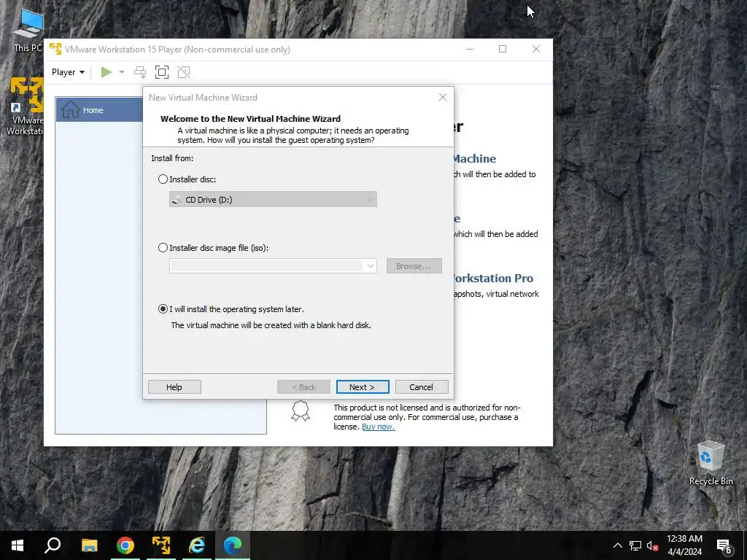Click Next to continue the wizard
747x560 pixels.
363,387
